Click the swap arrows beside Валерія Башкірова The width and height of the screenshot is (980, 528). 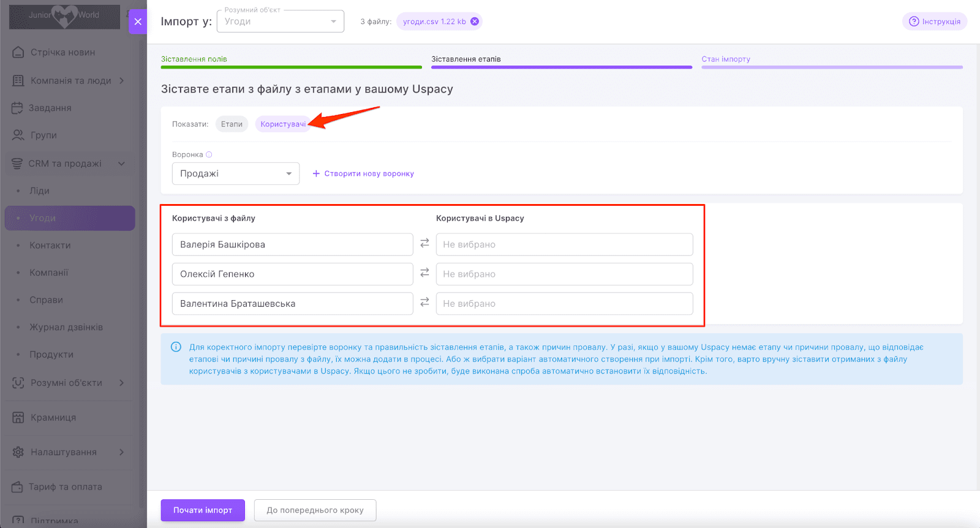pyautogui.click(x=424, y=244)
